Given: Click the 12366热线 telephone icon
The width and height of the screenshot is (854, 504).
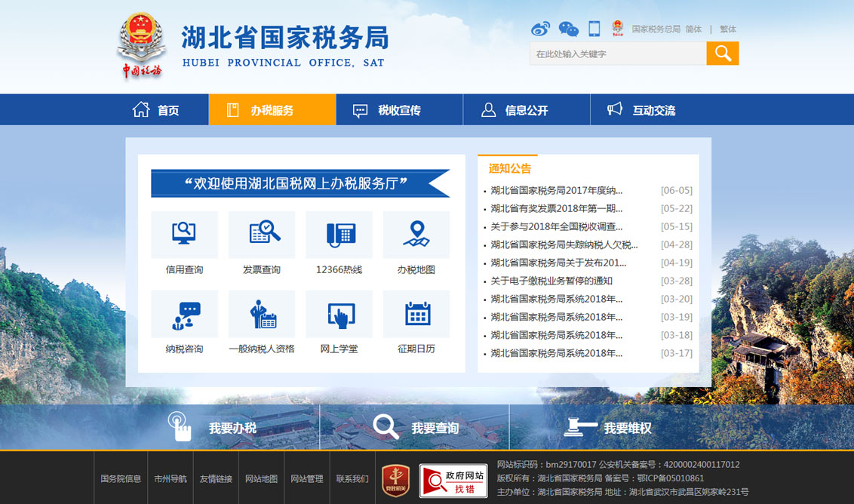Looking at the screenshot, I should click(x=339, y=234).
